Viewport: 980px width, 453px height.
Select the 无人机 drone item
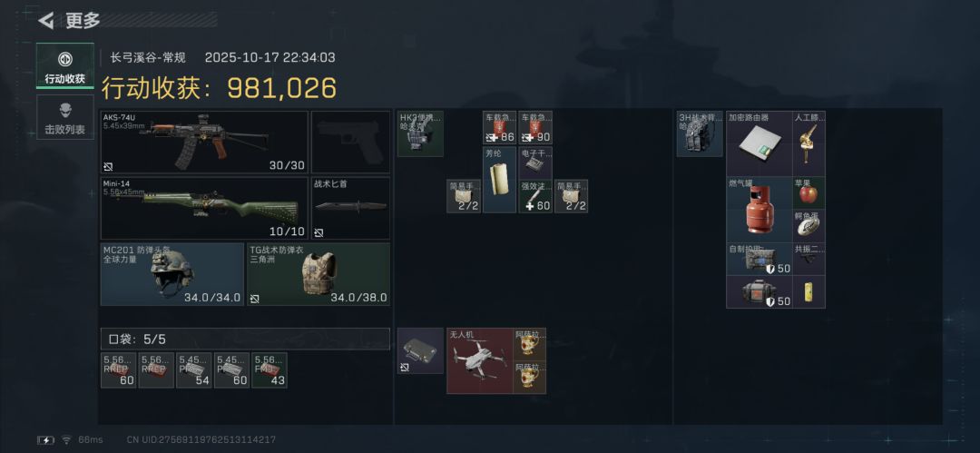point(480,361)
